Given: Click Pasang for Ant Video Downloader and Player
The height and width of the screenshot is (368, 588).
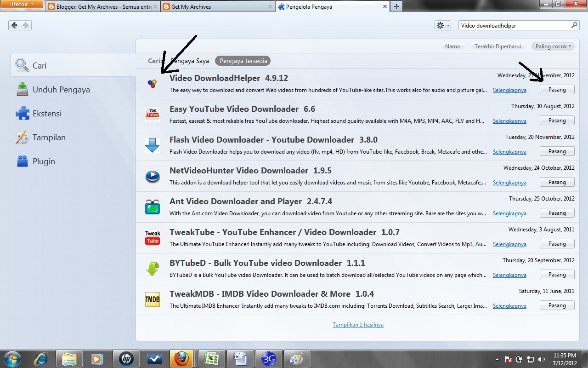Looking at the screenshot, I should pos(557,213).
